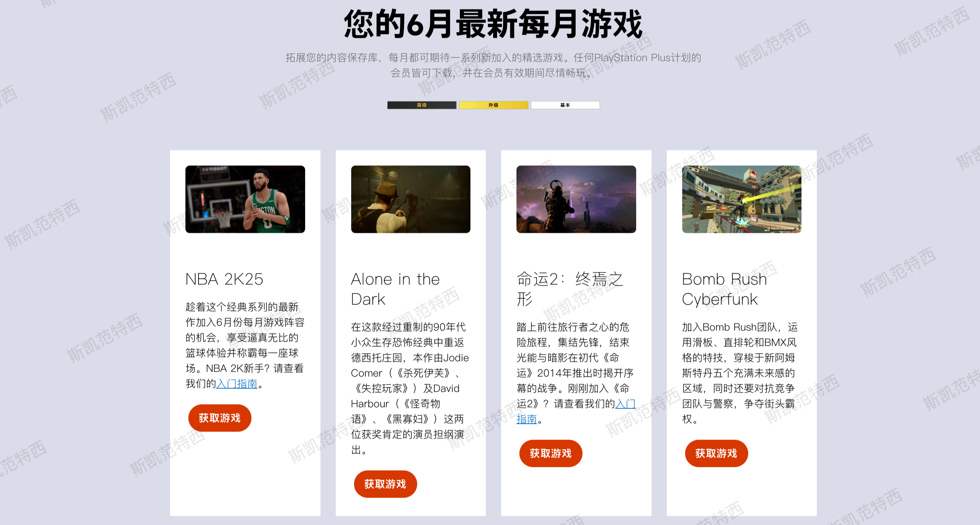Click 获取游戏 button under 命运2：终焉之形
Image resolution: width=980 pixels, height=525 pixels.
550,453
